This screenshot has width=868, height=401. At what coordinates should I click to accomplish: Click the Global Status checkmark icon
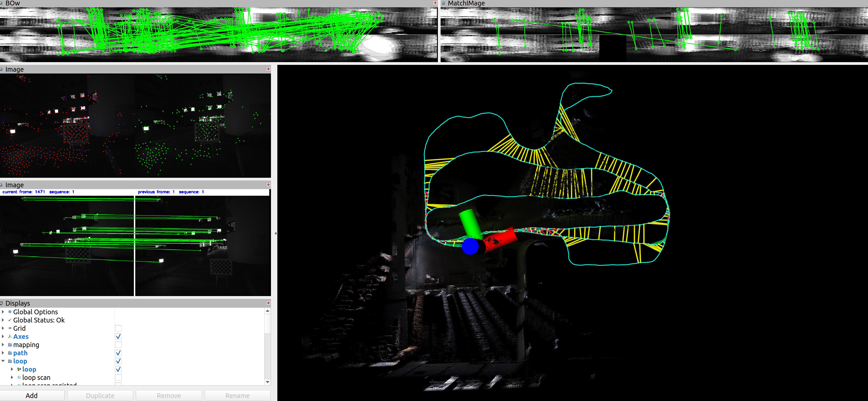[10, 320]
